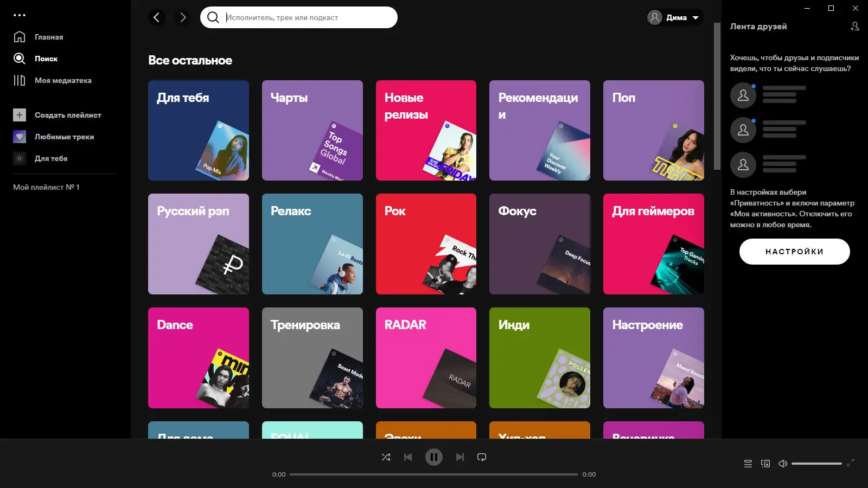Open the Для тебя category card
Viewport: 868px width, 488px height.
coord(199,130)
